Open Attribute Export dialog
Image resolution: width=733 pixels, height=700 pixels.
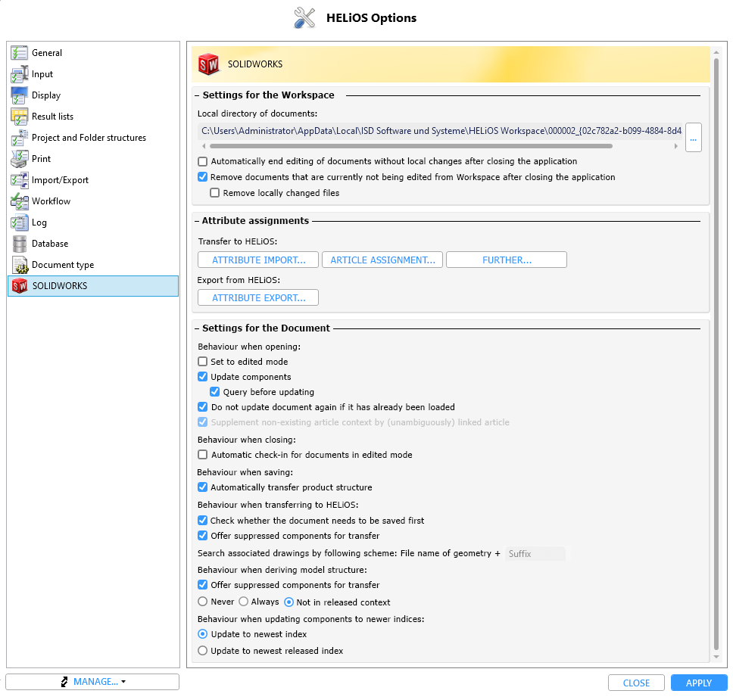(258, 297)
